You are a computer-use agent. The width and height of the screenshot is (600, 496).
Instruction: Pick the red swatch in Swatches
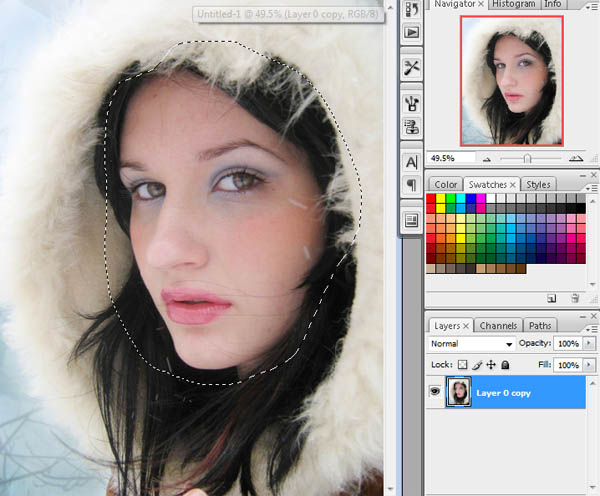432,199
